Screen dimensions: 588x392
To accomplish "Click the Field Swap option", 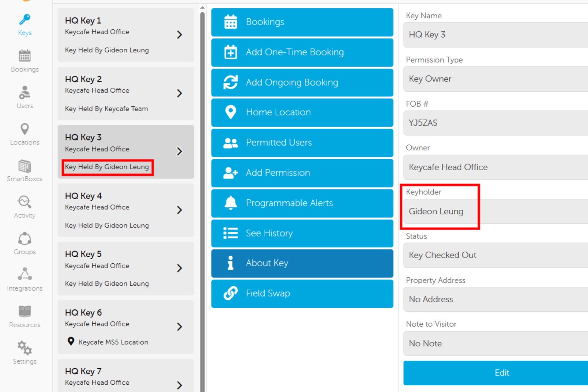I will [302, 293].
